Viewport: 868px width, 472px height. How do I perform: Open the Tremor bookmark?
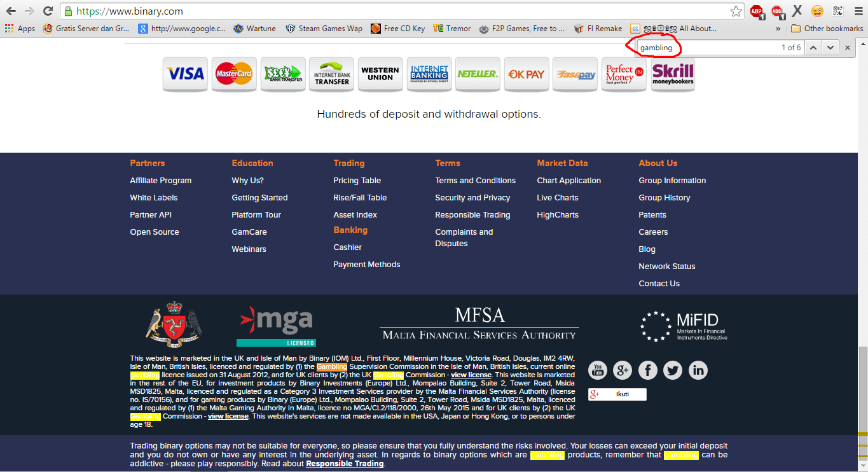pos(451,29)
